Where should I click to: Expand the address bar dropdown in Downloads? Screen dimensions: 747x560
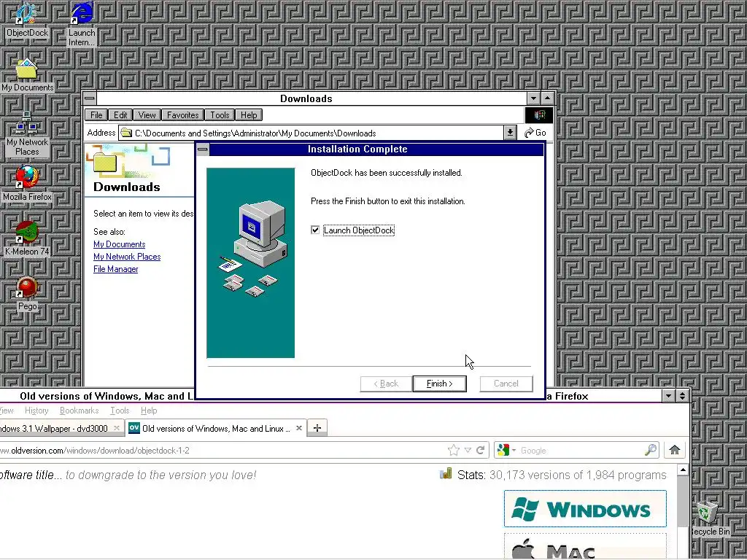[510, 133]
